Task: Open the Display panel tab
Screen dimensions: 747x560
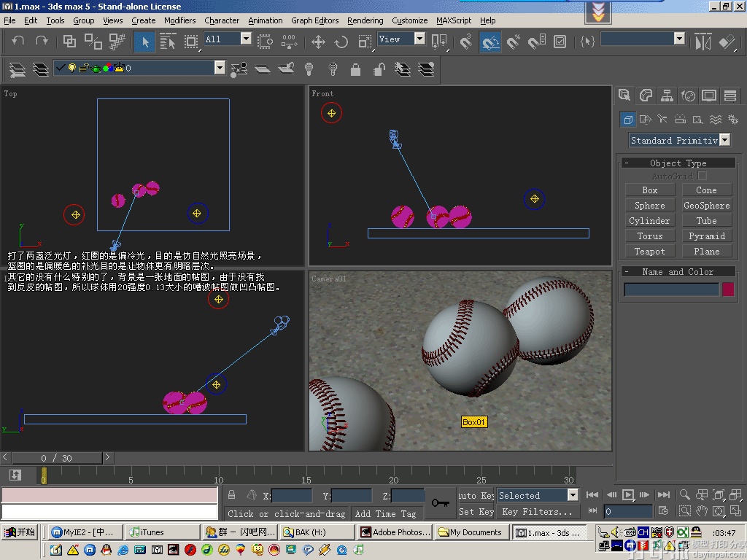Action: pos(709,96)
